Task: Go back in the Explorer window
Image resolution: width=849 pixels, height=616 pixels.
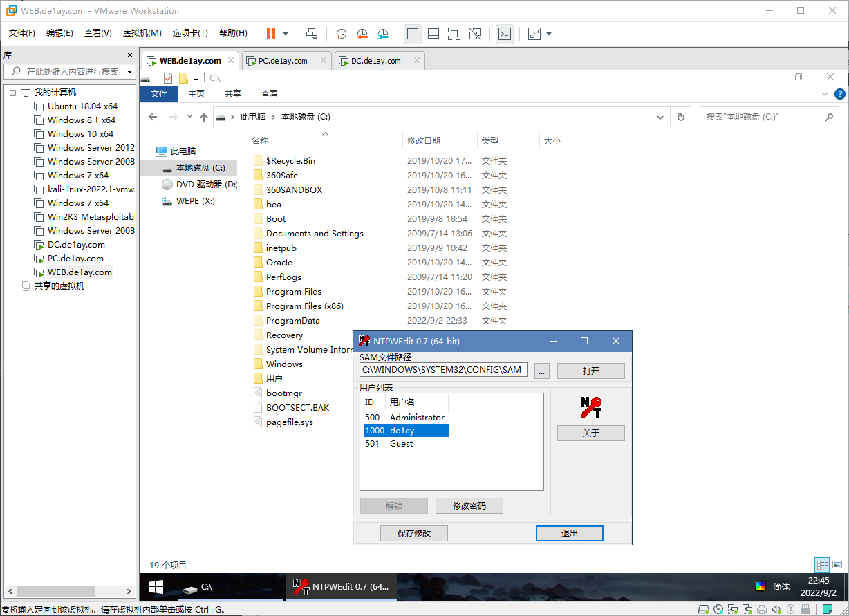Action: click(x=153, y=118)
